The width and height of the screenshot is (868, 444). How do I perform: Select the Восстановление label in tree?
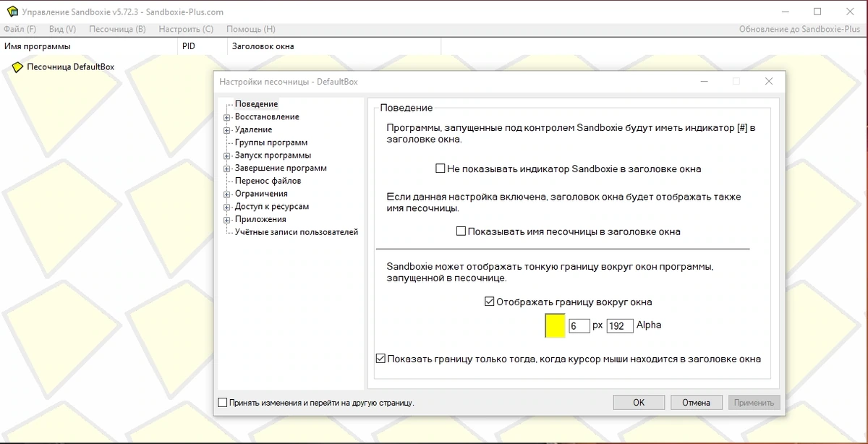click(267, 117)
